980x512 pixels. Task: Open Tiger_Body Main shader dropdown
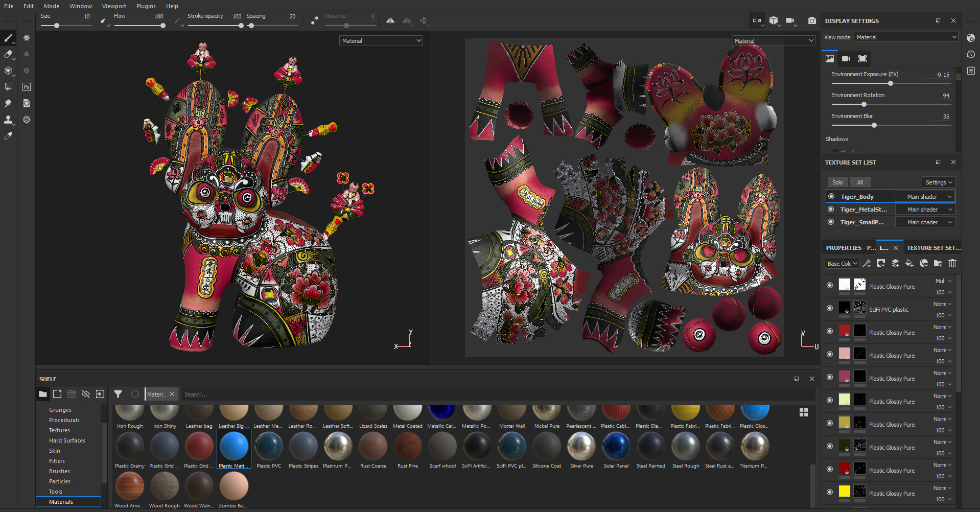tap(924, 197)
